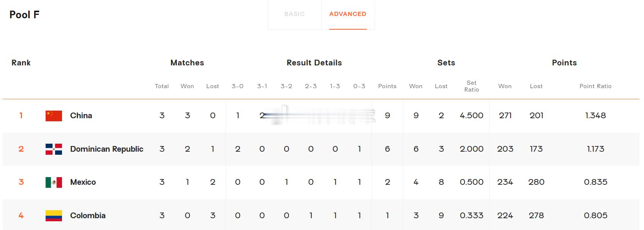Click the Pool F heading
This screenshot has width=644, height=230.
pos(24,15)
